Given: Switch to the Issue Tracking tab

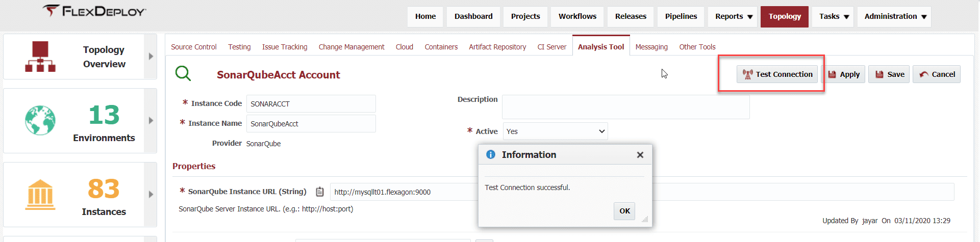Looking at the screenshot, I should pos(285,47).
